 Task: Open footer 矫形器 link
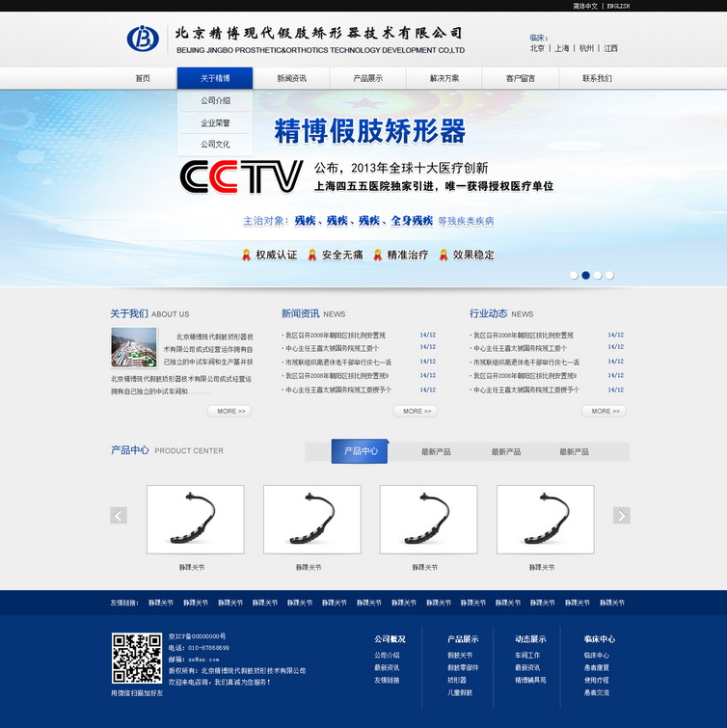(457, 680)
